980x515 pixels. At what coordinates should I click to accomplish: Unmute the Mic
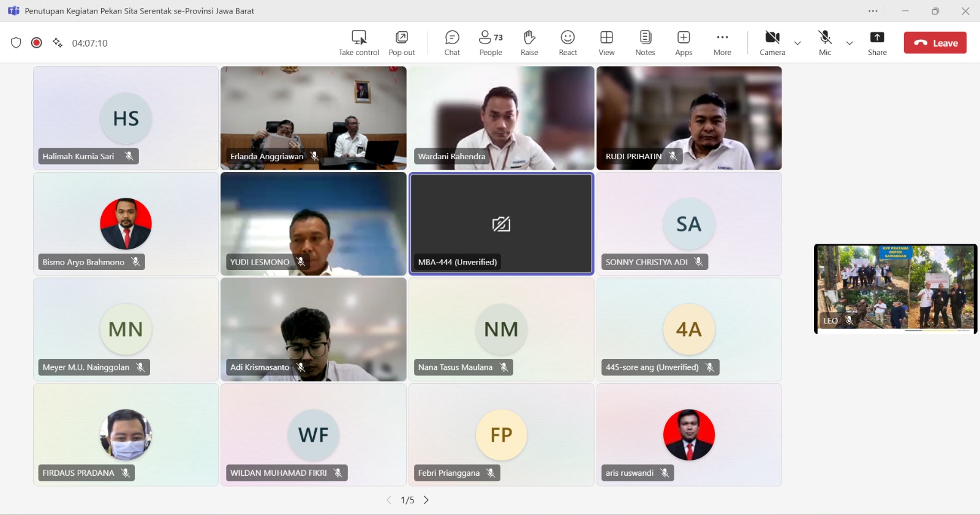point(825,43)
